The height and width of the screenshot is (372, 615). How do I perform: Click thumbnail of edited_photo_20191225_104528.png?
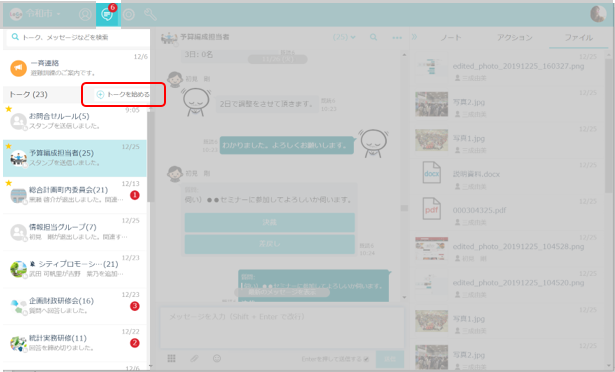431,248
